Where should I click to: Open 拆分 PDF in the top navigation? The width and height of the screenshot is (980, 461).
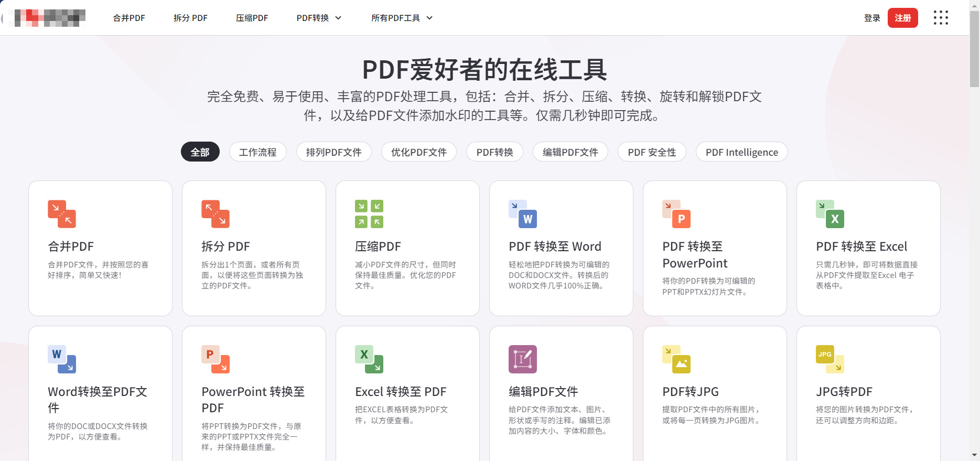(x=190, y=18)
